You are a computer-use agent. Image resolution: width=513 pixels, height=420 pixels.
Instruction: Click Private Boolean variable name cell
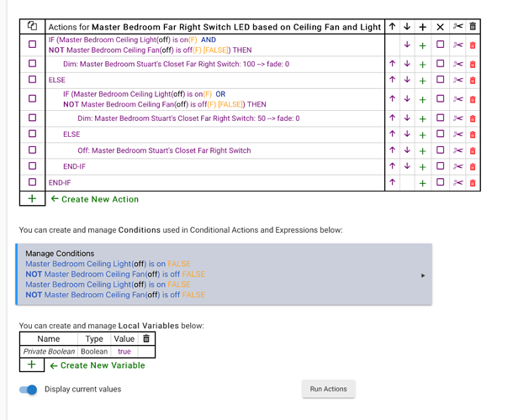[x=49, y=351]
